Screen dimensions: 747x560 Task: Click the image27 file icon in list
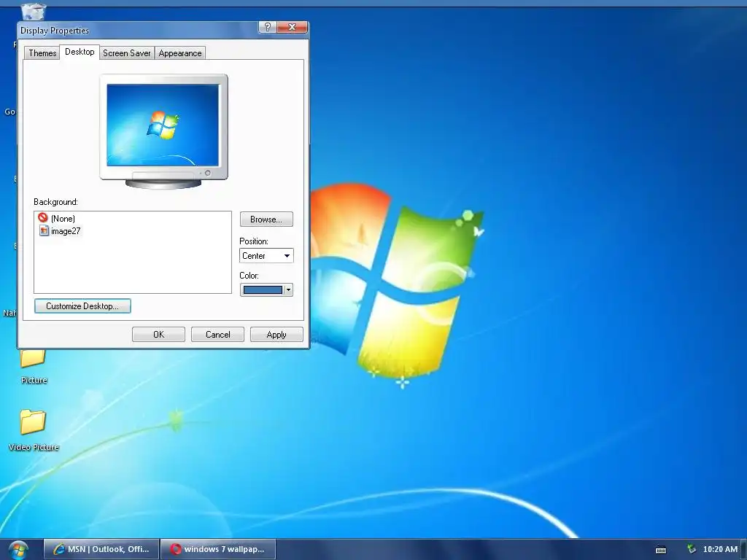pos(44,231)
